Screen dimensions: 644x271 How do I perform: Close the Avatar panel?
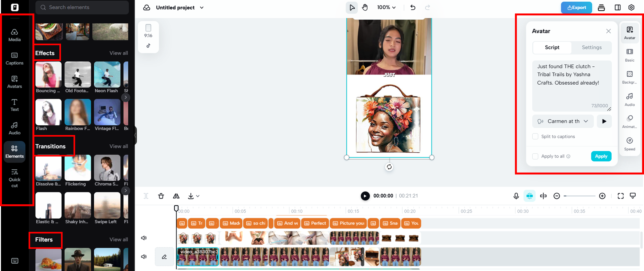pyautogui.click(x=608, y=31)
